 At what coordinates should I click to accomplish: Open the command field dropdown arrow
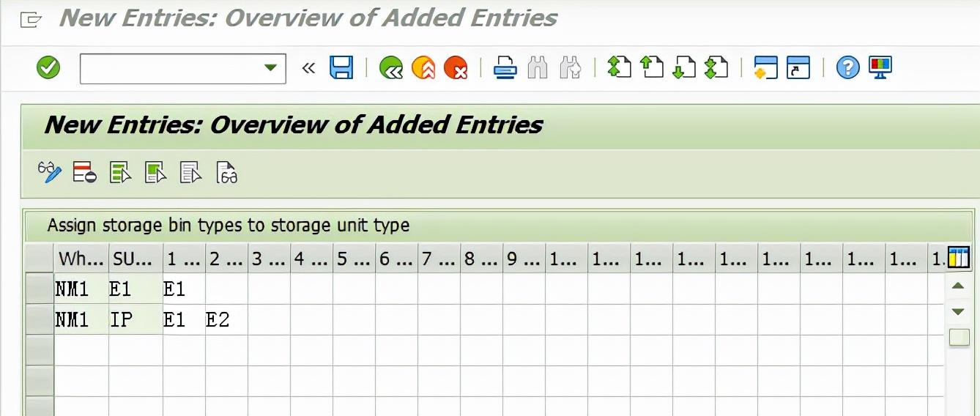pyautogui.click(x=270, y=68)
